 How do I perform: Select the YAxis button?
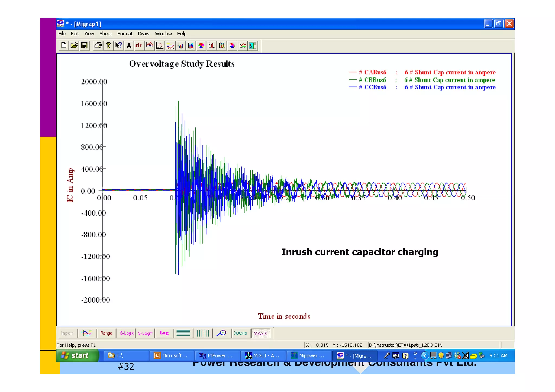(260, 333)
